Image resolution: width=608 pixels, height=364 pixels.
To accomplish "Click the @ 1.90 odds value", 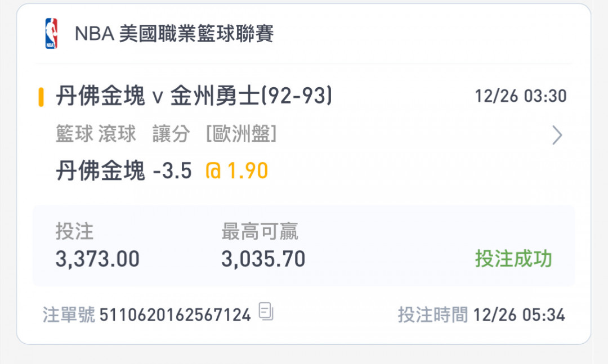I will click(236, 170).
